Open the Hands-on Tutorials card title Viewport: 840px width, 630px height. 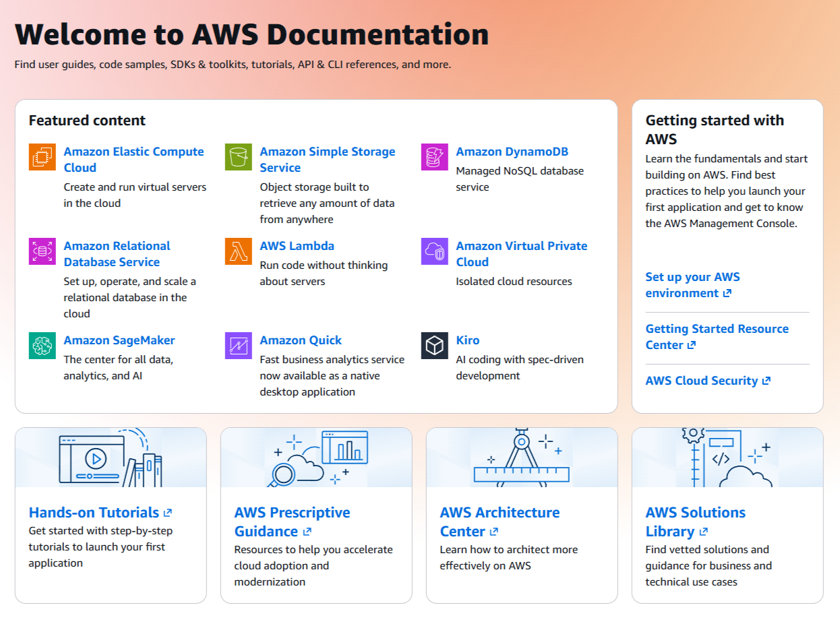(x=100, y=513)
